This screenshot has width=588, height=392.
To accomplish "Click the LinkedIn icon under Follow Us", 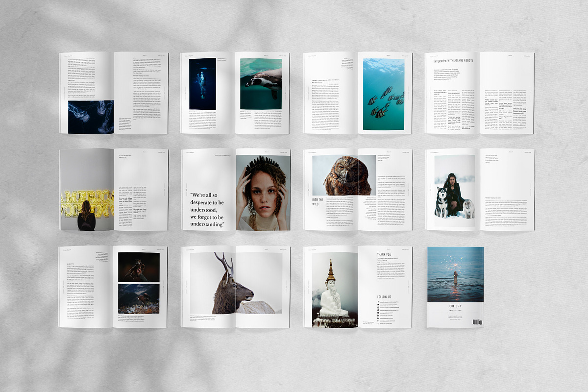I will pos(378,316).
